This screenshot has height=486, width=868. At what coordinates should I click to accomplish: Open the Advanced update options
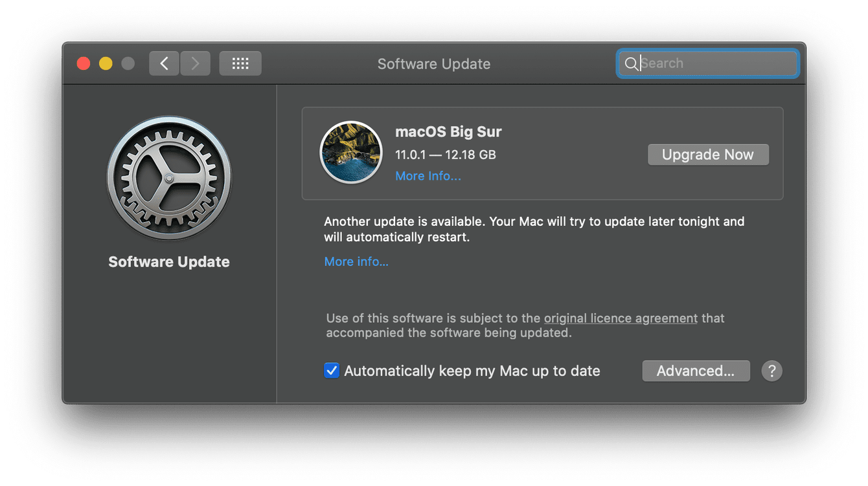(x=696, y=370)
